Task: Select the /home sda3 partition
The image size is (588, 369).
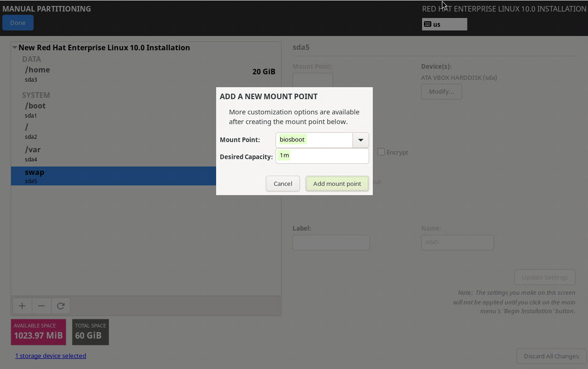Action: tap(146, 74)
